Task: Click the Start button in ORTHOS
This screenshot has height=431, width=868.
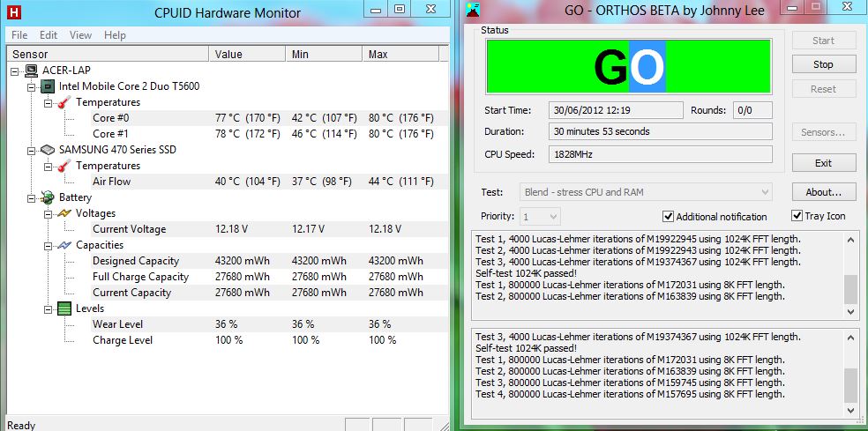Action: coord(823,41)
